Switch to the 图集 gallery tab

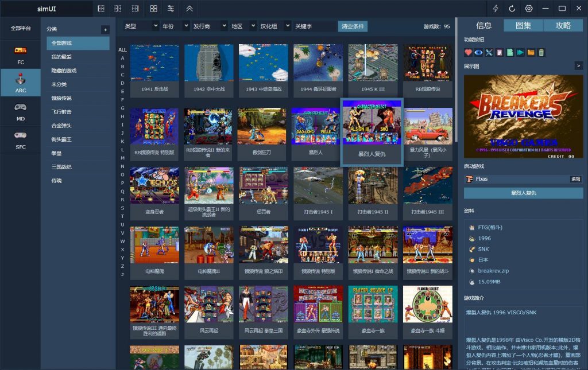(x=523, y=25)
